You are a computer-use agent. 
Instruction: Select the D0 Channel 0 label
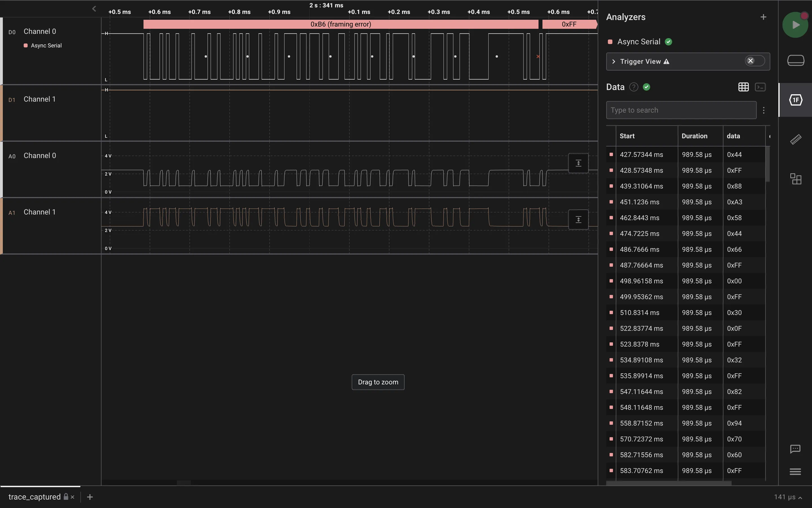(39, 32)
